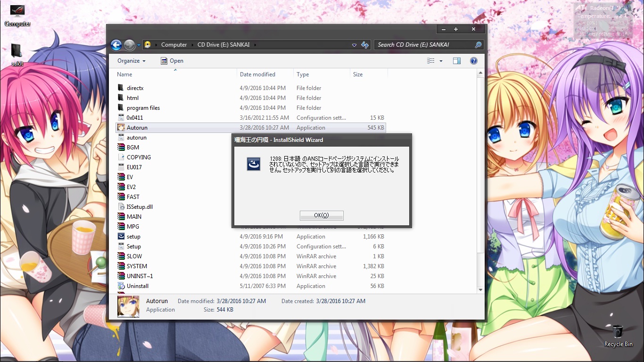Open the Organize menu
The height and width of the screenshot is (362, 644).
tap(131, 61)
